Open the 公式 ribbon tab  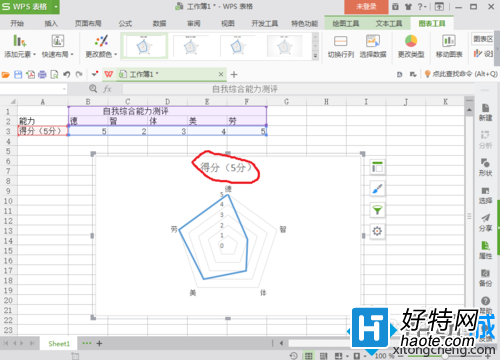click(x=125, y=23)
